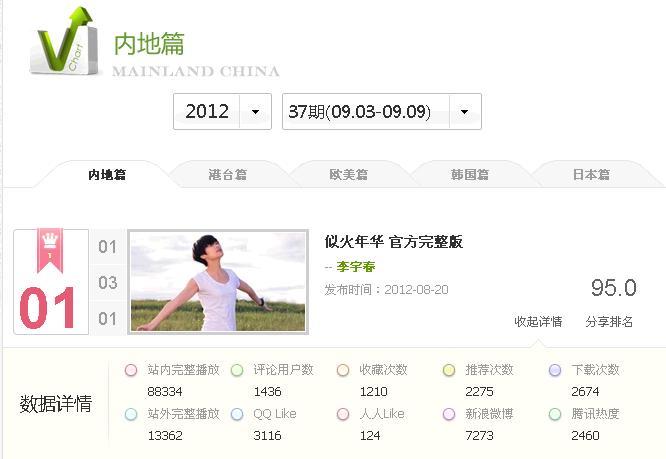This screenshot has width=666, height=459.
Task: Collapse details via 收起详情
Action: [x=538, y=321]
